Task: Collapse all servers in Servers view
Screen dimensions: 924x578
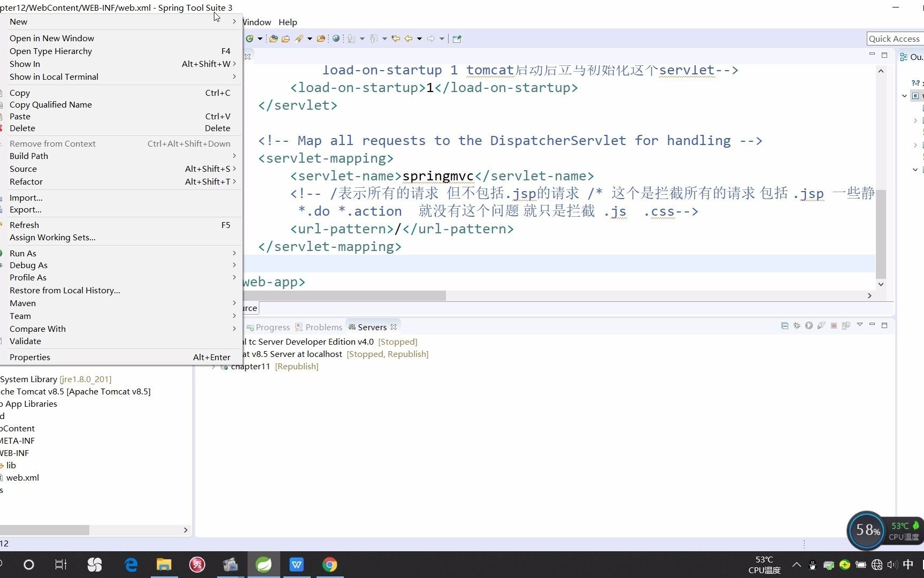Action: pos(784,325)
